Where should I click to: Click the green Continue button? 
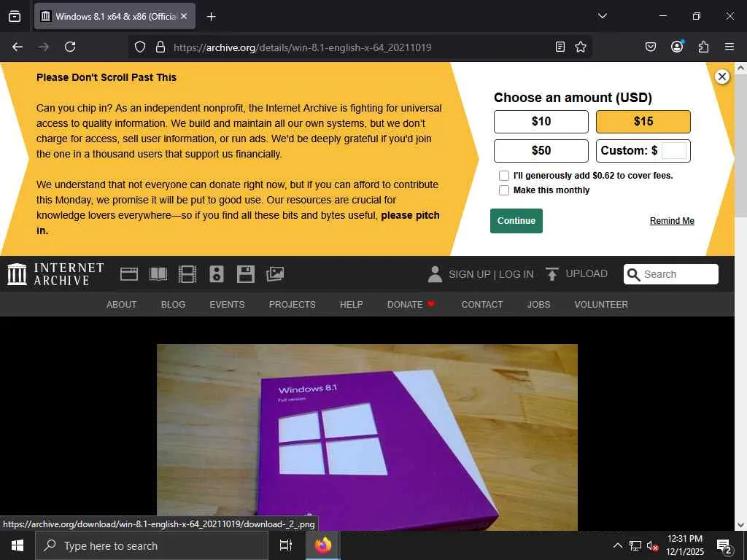516,221
